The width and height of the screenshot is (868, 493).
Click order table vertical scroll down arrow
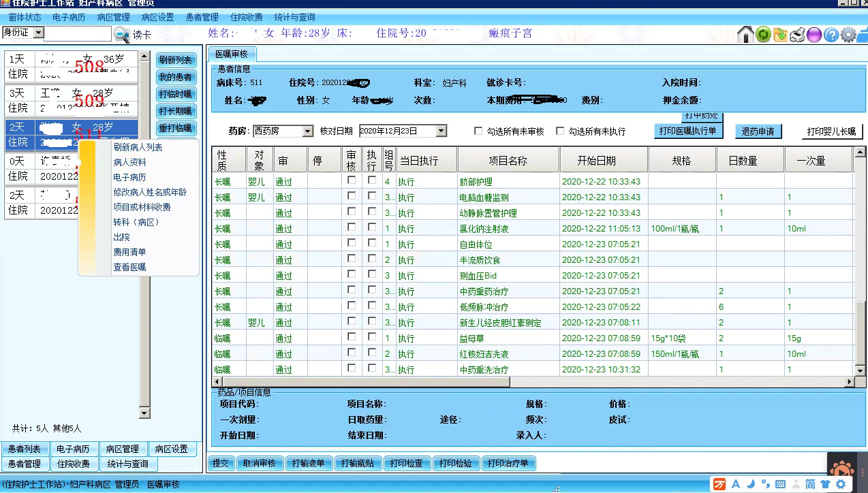861,370
